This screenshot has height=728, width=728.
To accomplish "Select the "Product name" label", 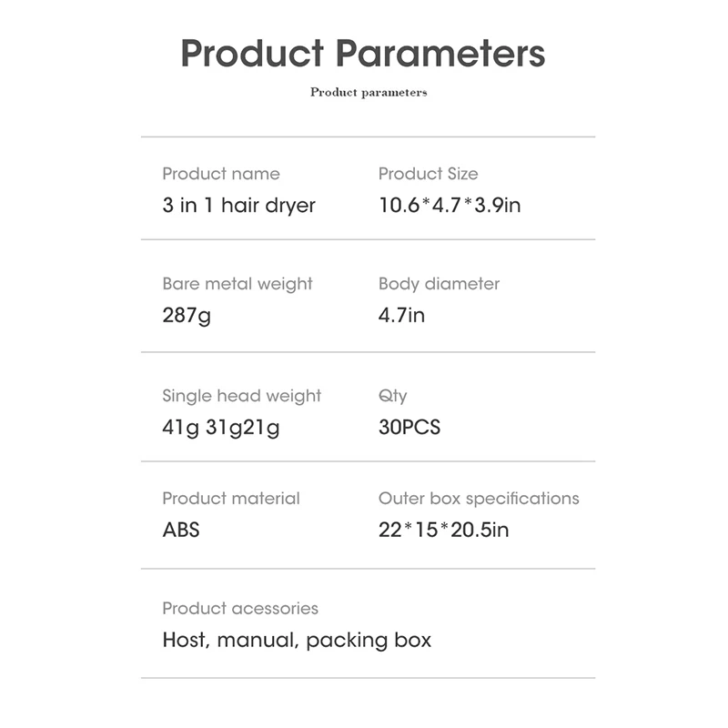I will (221, 174).
